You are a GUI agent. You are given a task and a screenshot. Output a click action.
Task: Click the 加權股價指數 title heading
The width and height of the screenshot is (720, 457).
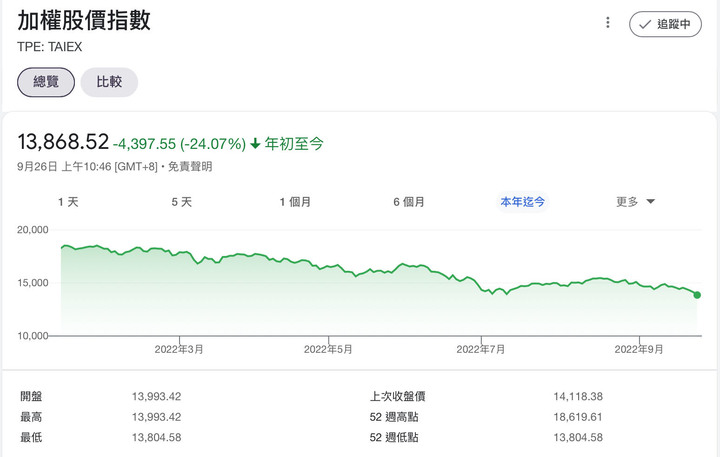(84, 21)
